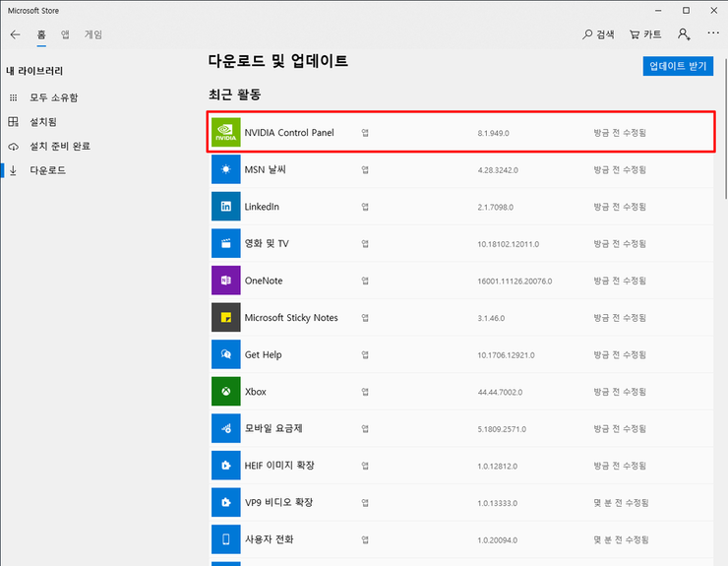This screenshot has height=566, width=728.
Task: Click version 16001.11126.20076.0 text
Action: pyautogui.click(x=515, y=282)
